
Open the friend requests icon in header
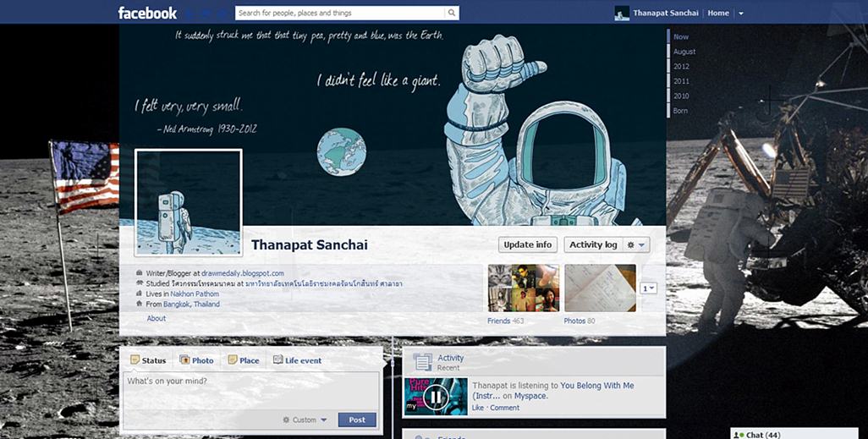coord(190,13)
